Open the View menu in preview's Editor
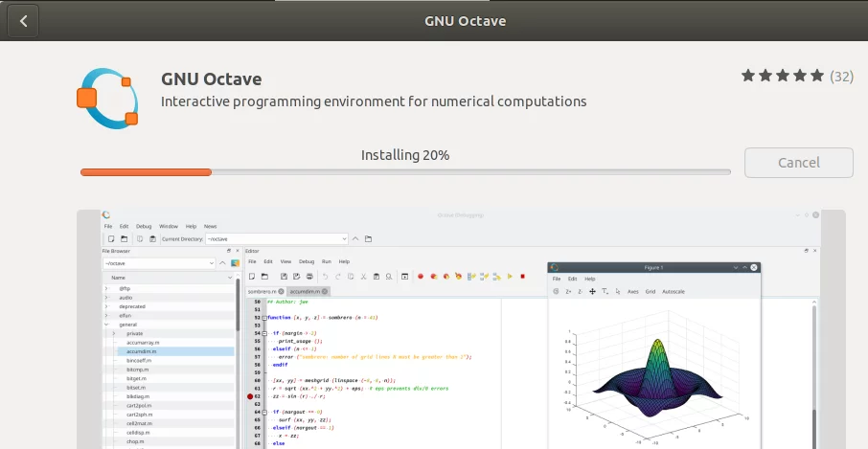Screen dimensions: 868x449 click(286, 261)
